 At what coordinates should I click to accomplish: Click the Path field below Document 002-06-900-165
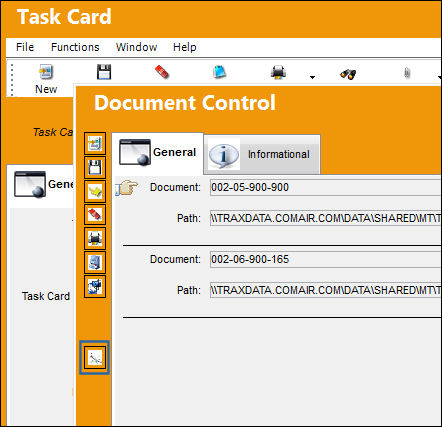326,290
